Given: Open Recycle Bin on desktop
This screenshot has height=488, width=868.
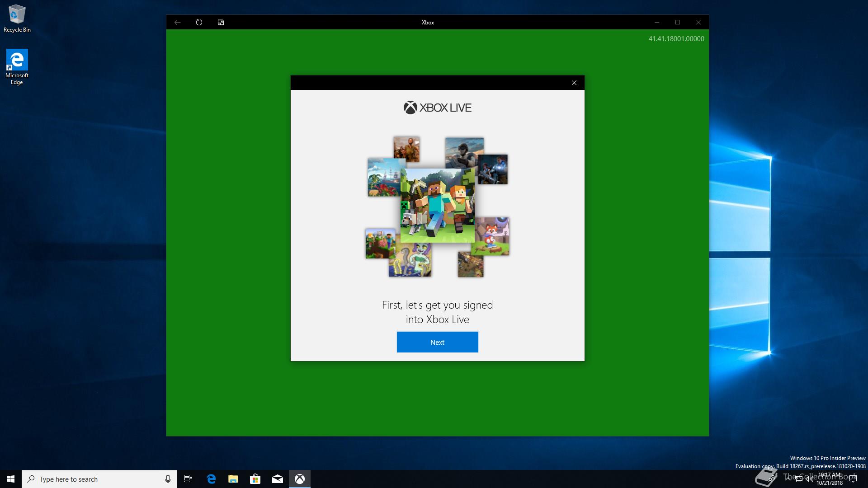Looking at the screenshot, I should click(17, 19).
